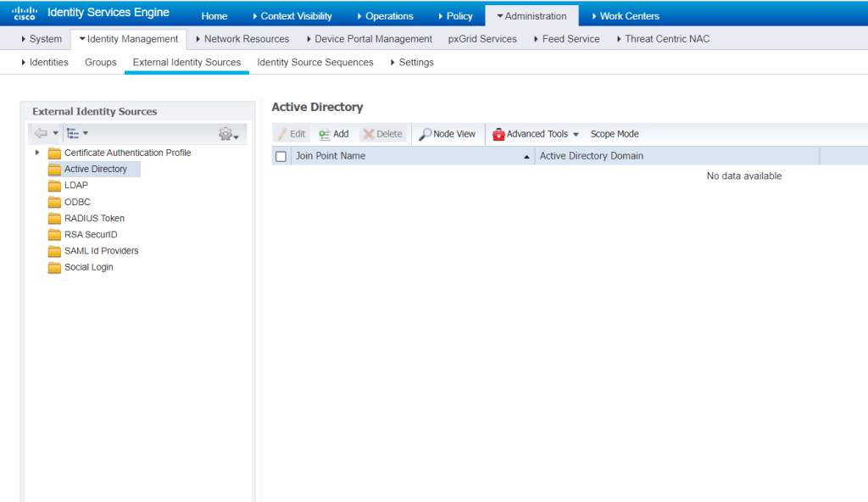Open the Feed Service submenu
The image size is (868, 502).
click(567, 39)
